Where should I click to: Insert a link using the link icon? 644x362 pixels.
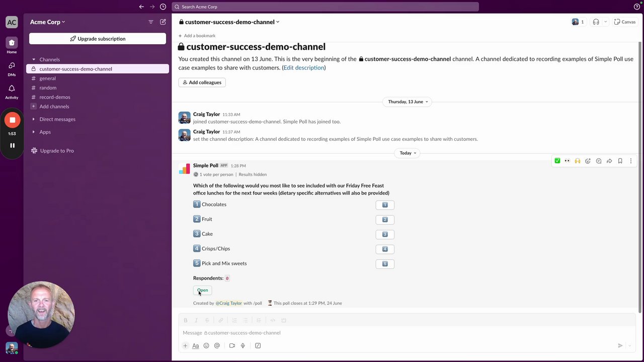pyautogui.click(x=220, y=320)
